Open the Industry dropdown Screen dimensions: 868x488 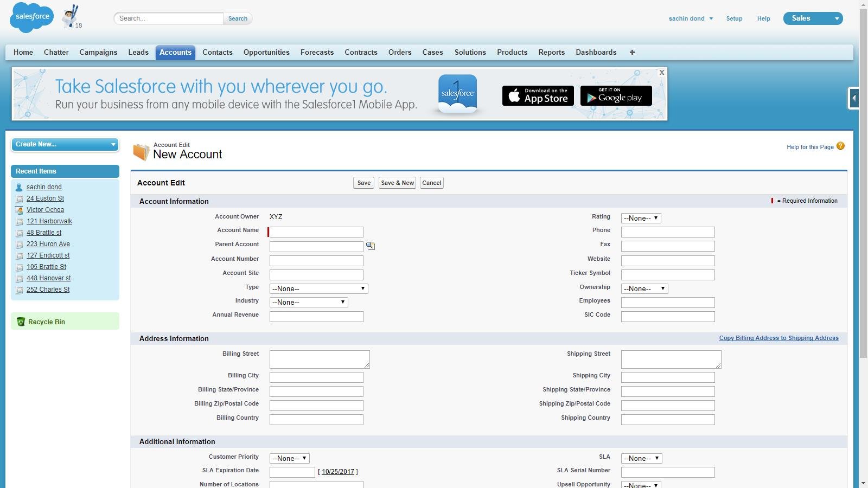coord(308,302)
